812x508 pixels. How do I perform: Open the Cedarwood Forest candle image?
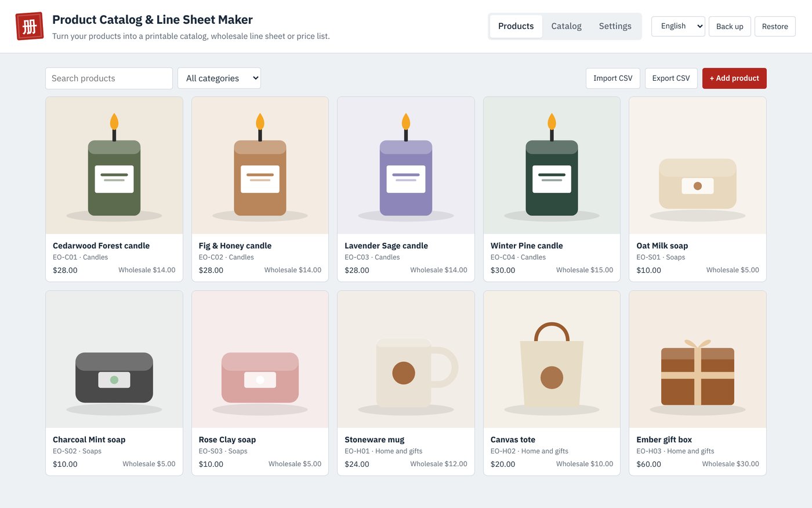(114, 165)
